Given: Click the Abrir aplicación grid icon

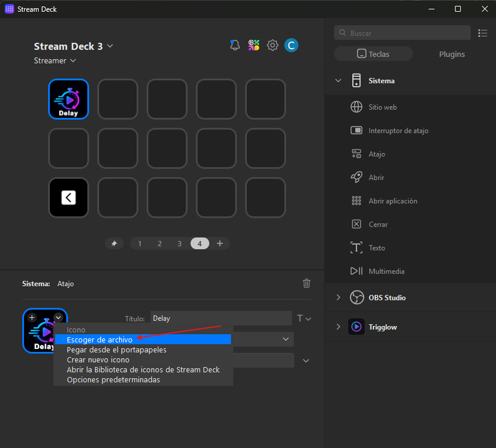Looking at the screenshot, I should (x=356, y=201).
